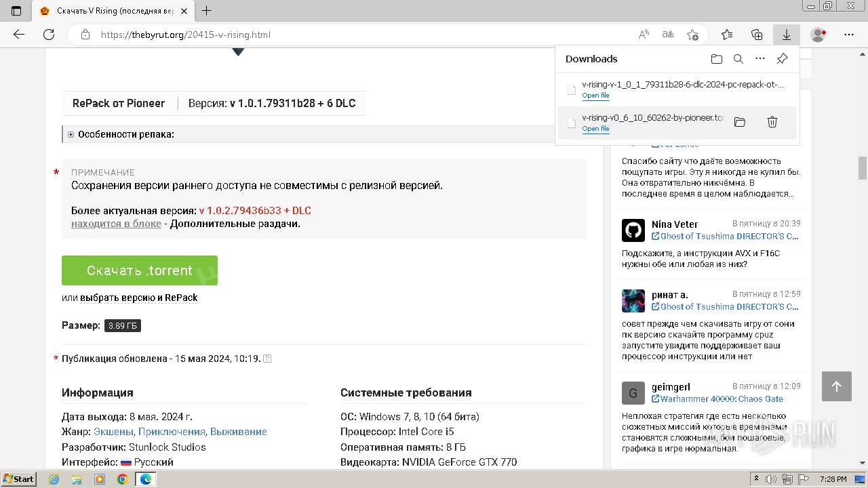Click the update date info icon

click(x=267, y=359)
